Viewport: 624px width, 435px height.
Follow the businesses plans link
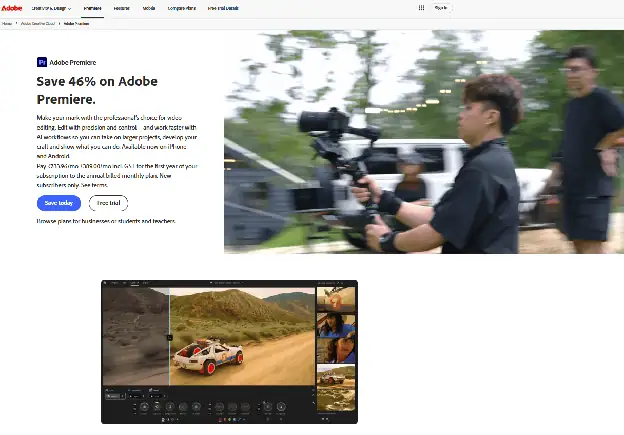coord(96,221)
